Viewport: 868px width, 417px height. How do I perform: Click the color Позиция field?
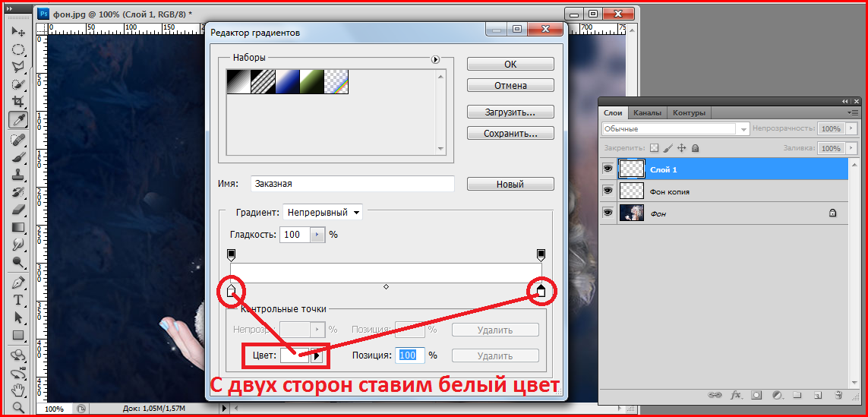coord(410,355)
